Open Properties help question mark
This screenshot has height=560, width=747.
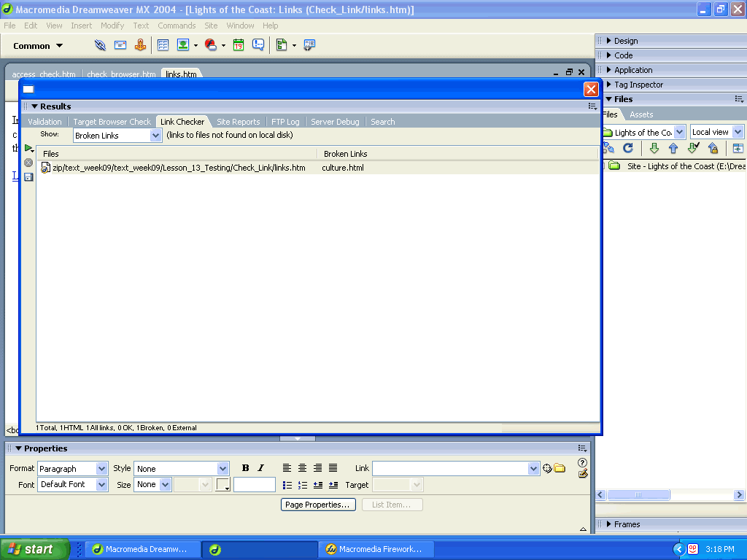pyautogui.click(x=582, y=462)
